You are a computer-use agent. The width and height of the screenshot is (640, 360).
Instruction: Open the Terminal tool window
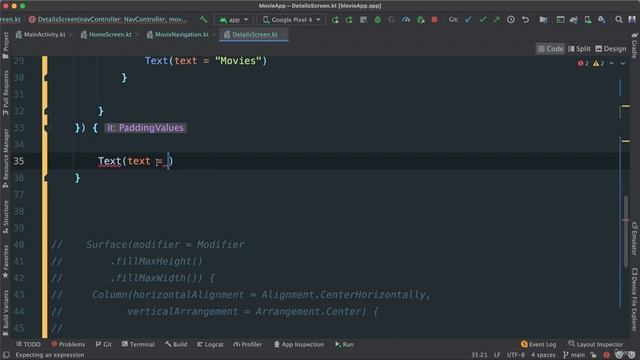pos(138,344)
